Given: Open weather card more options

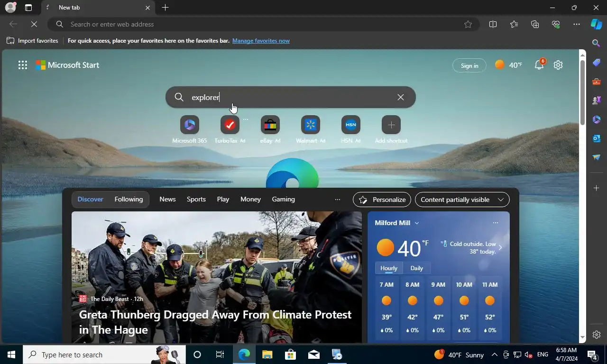Looking at the screenshot, I should 495,223.
